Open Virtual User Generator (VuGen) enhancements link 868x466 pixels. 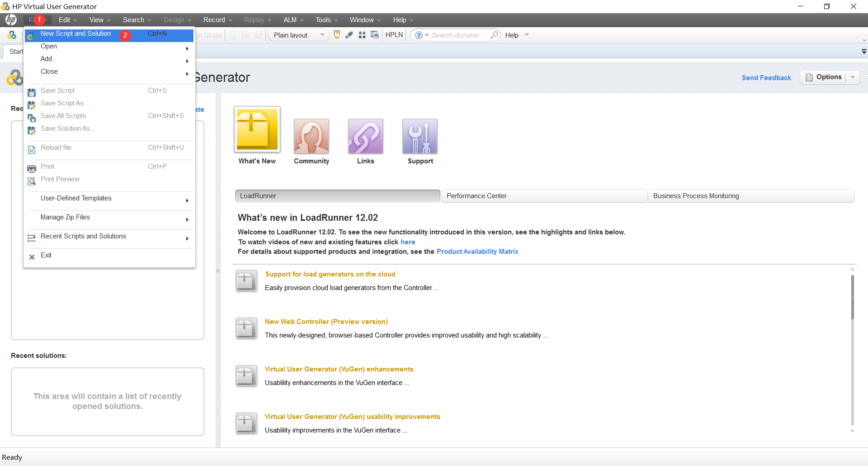point(339,369)
